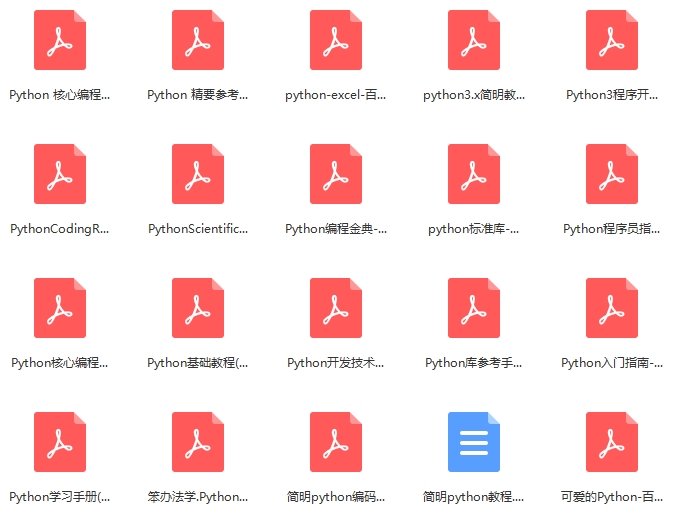This screenshot has width=683, height=525.
Task: Click the file name '笨办法学.Python...'
Action: pyautogui.click(x=198, y=497)
